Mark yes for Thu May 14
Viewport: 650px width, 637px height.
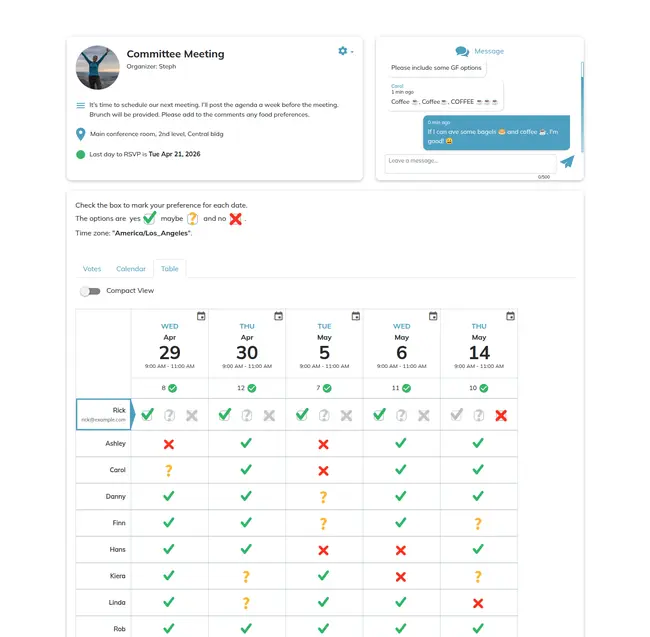point(457,415)
